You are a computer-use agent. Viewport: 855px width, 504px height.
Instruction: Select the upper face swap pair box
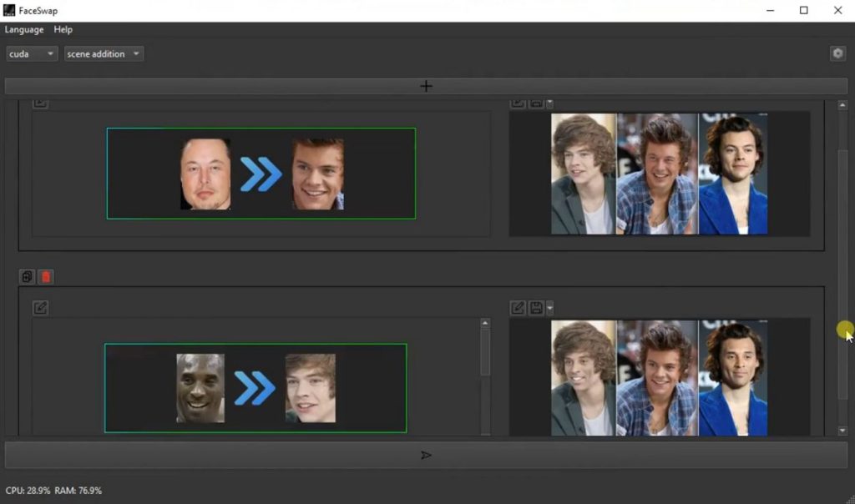[x=261, y=174]
